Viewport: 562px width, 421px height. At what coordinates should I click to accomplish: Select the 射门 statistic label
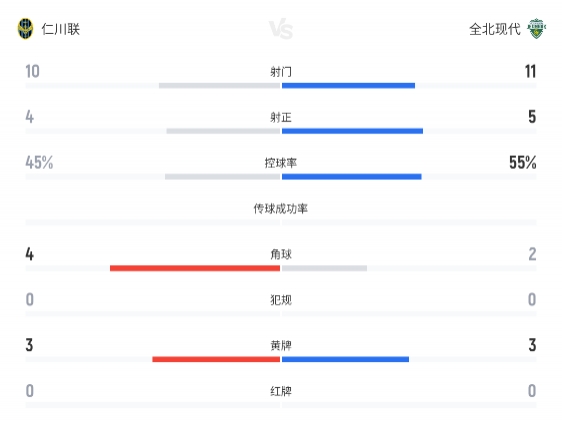281,72
